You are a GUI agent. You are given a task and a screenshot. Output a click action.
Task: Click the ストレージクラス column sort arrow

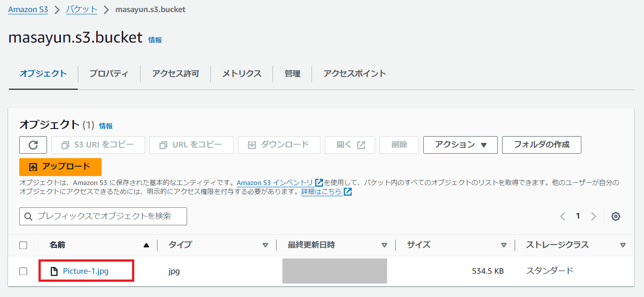(x=623, y=245)
